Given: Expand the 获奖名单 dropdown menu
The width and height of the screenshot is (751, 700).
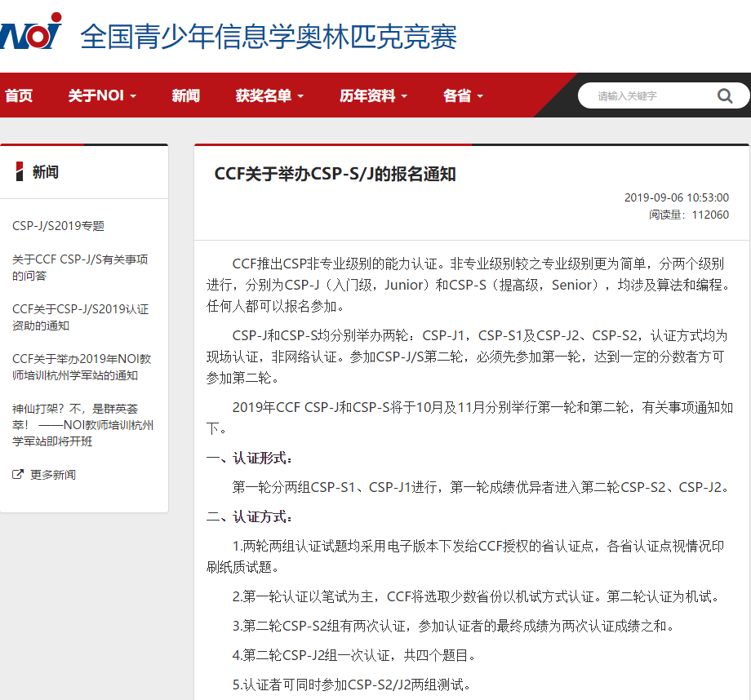Looking at the screenshot, I should pyautogui.click(x=269, y=95).
